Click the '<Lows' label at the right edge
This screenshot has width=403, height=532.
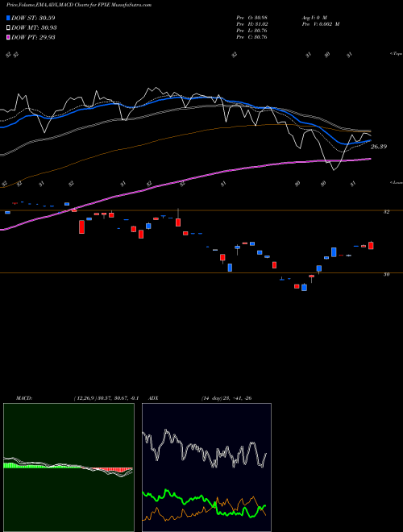tap(396, 182)
